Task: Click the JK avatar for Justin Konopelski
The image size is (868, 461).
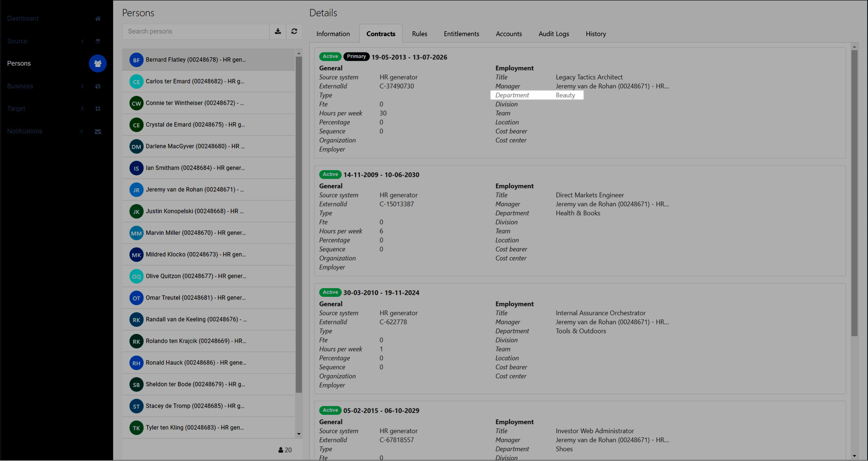Action: [137, 211]
